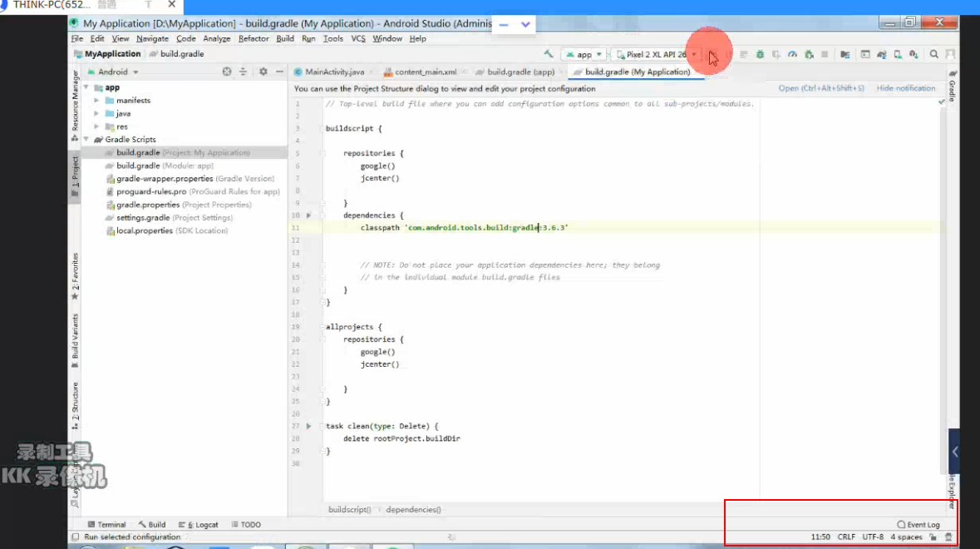This screenshot has height=549, width=980.
Task: Click the scroll-from-source target icon in Project panel
Action: 227,72
